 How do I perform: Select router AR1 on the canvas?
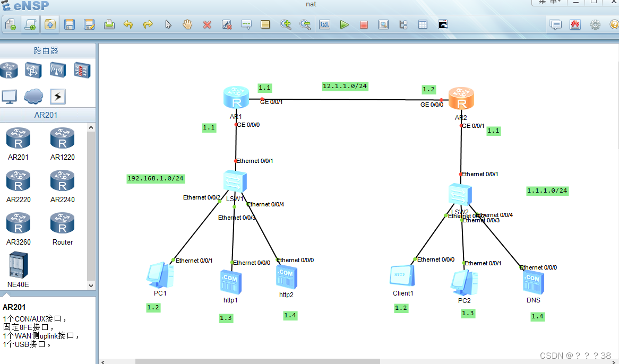tap(236, 98)
